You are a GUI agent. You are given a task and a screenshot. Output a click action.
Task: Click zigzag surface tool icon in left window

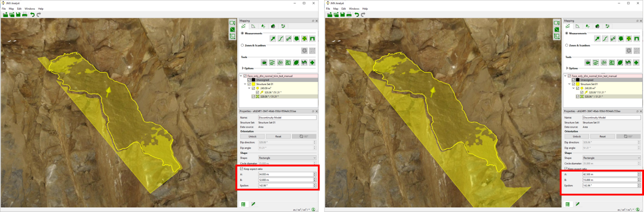pyautogui.click(x=304, y=62)
